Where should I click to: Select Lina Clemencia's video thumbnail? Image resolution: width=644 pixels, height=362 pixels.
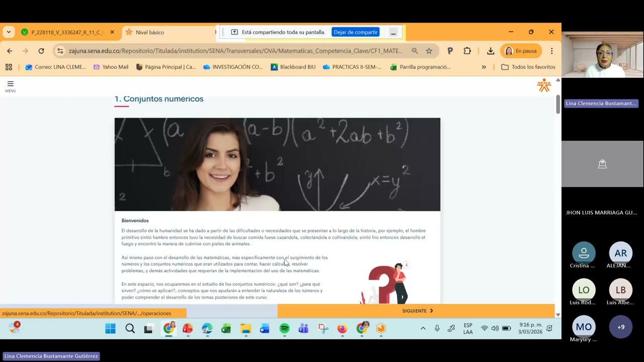(603, 55)
